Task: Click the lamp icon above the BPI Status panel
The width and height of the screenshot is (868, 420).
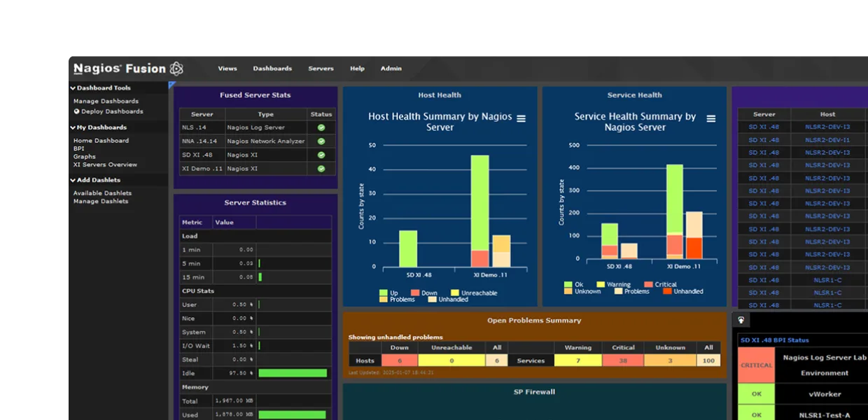Action: (740, 319)
